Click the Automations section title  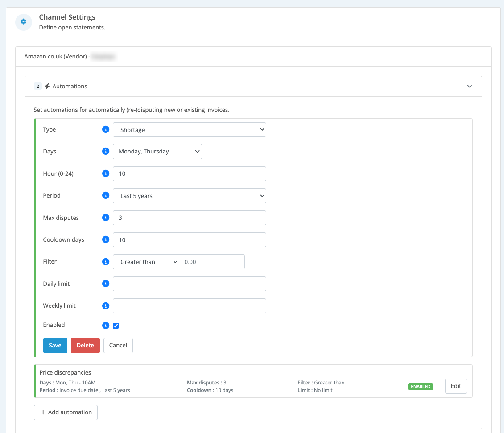pyautogui.click(x=70, y=86)
